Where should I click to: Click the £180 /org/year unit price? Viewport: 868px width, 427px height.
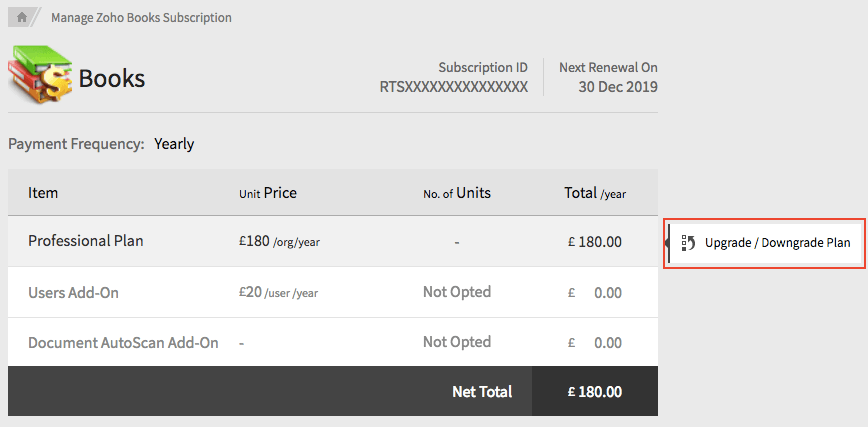click(279, 241)
